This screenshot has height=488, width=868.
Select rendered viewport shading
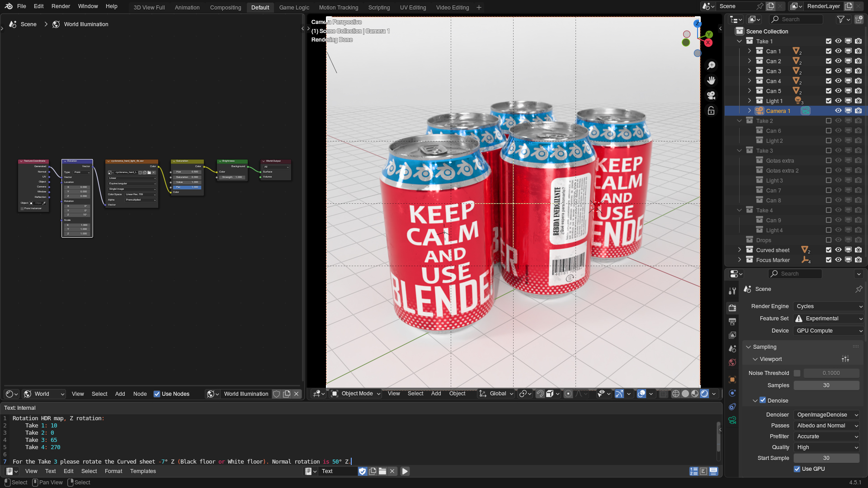[704, 394]
